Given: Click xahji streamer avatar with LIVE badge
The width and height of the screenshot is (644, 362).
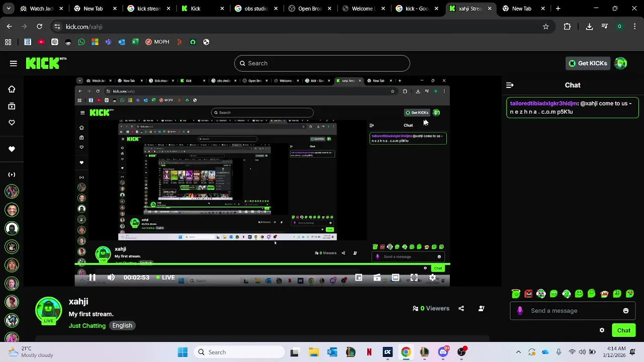Looking at the screenshot, I should point(48,310).
